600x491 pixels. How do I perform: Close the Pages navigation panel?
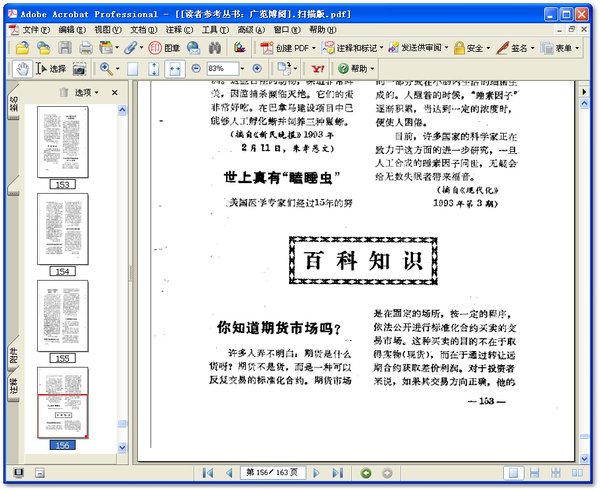[114, 92]
